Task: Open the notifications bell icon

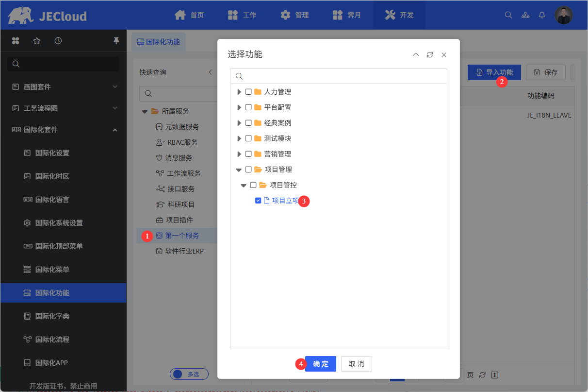Action: click(x=542, y=15)
